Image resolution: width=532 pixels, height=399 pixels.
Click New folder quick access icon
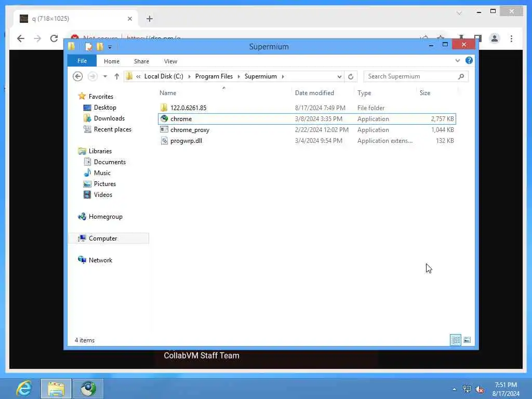pyautogui.click(x=100, y=46)
